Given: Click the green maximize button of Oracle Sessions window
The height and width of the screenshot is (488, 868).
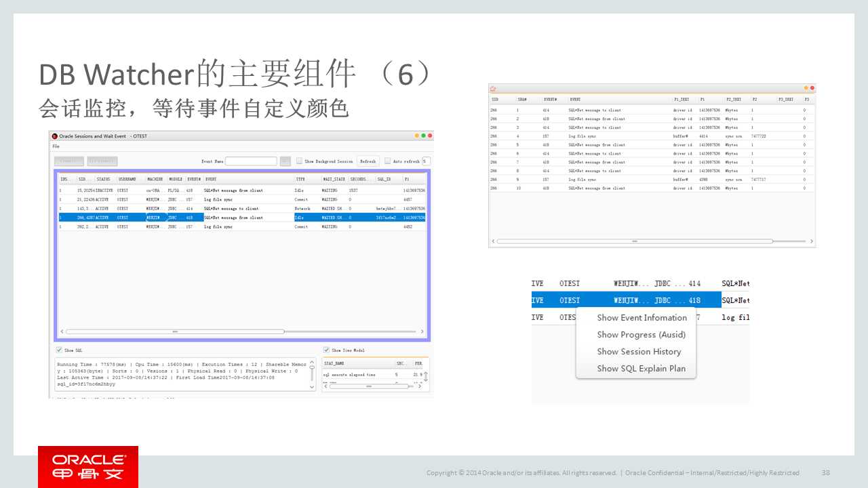Looking at the screenshot, I should point(424,136).
